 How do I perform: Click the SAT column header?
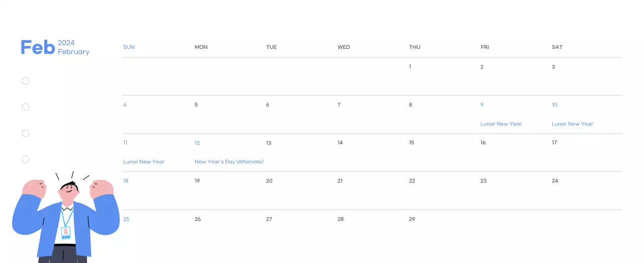point(557,47)
